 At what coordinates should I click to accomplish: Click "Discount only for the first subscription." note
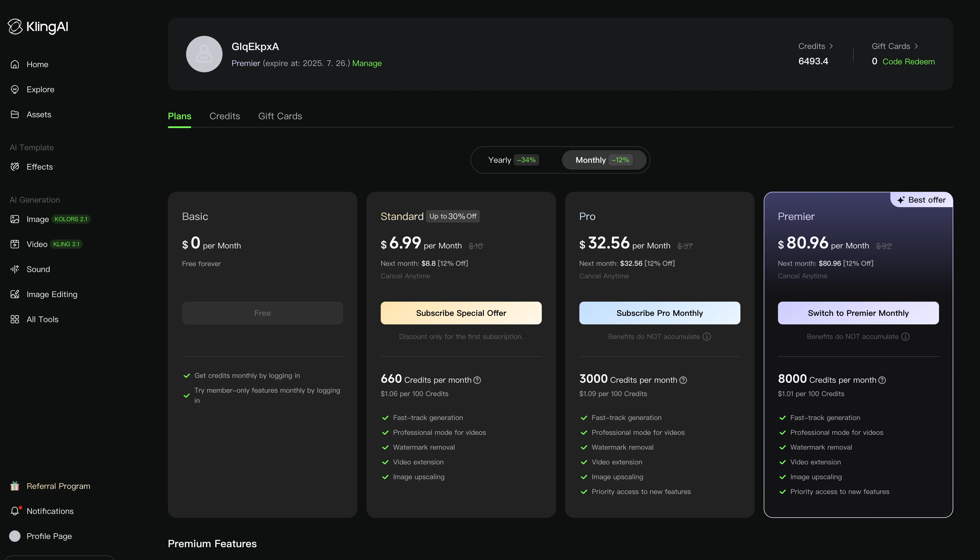461,337
